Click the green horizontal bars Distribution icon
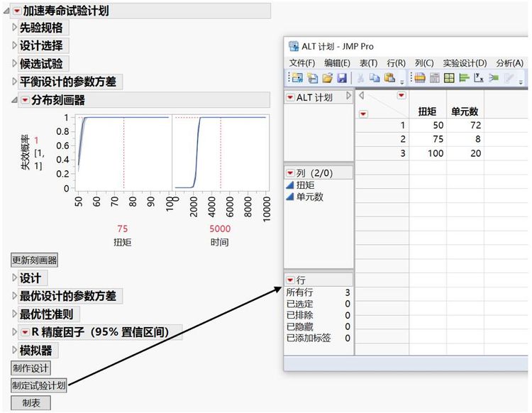 click(x=464, y=78)
